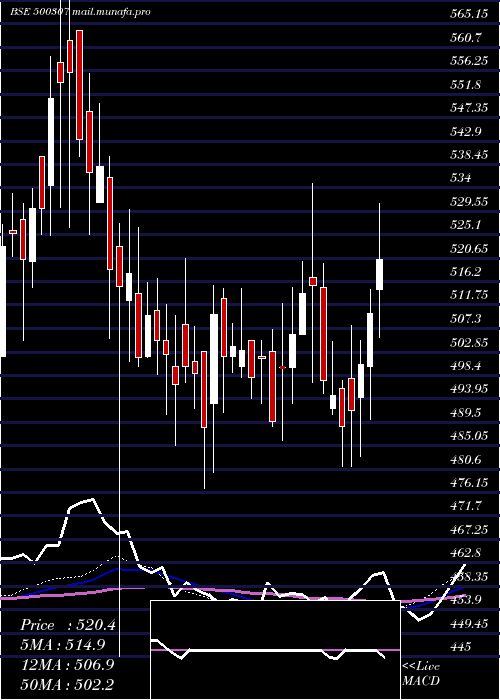Image resolution: width=500 pixels, height=700 pixels.
Task: Click the 538.45 price axis label
Action: point(468,155)
